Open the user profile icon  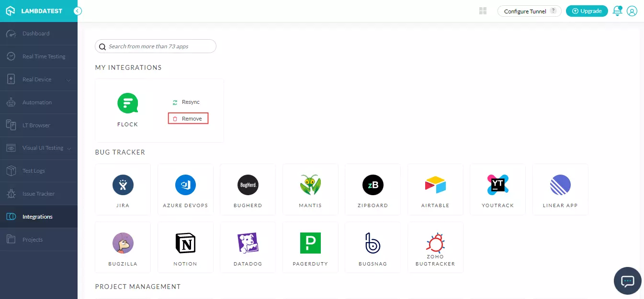click(x=632, y=11)
